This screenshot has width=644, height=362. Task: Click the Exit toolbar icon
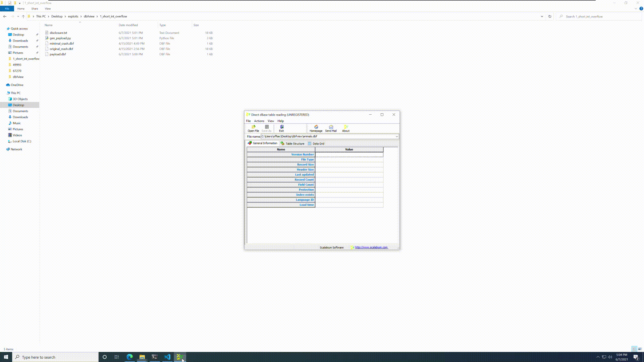point(281,128)
